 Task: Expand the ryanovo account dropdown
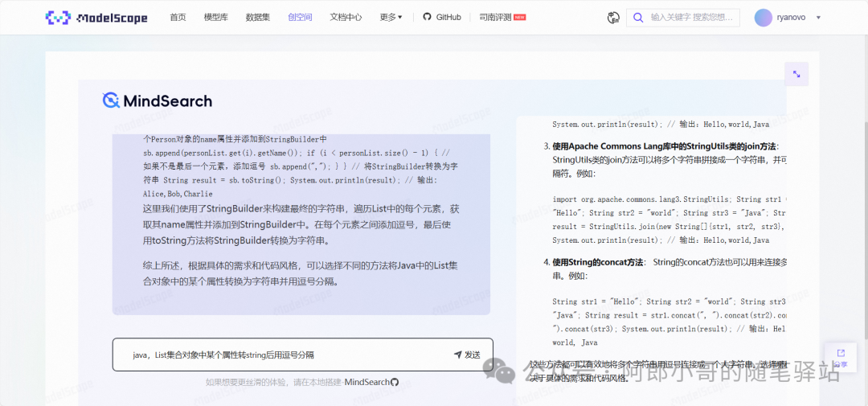point(818,18)
